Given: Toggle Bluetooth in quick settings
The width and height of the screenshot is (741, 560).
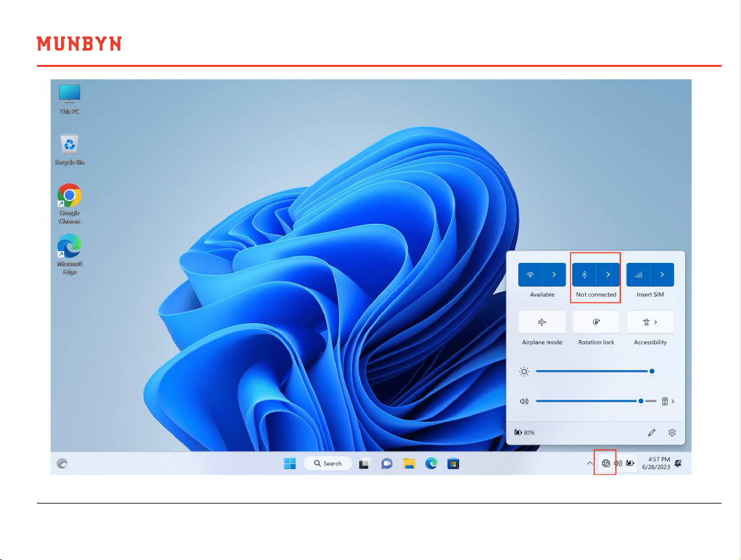Looking at the screenshot, I should click(x=584, y=274).
